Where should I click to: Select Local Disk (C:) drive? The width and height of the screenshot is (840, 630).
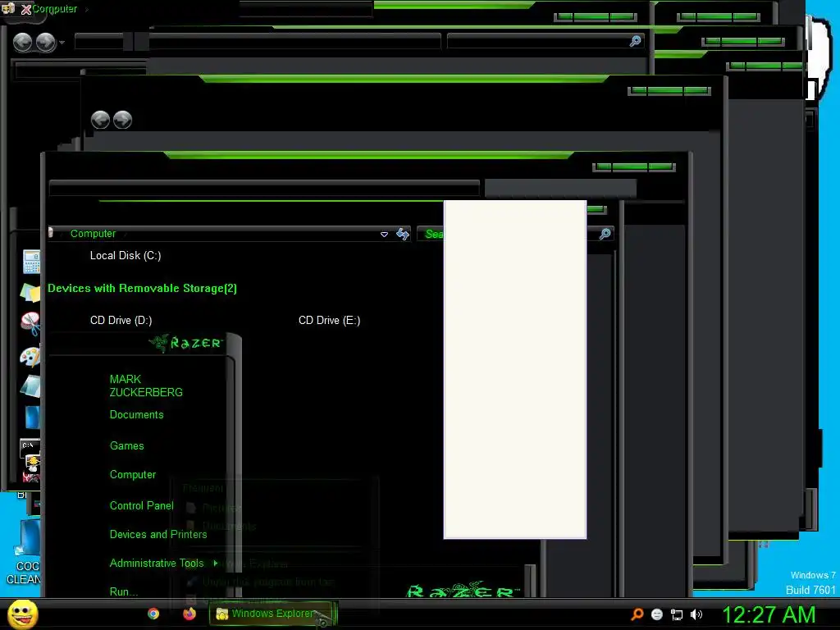126,256
